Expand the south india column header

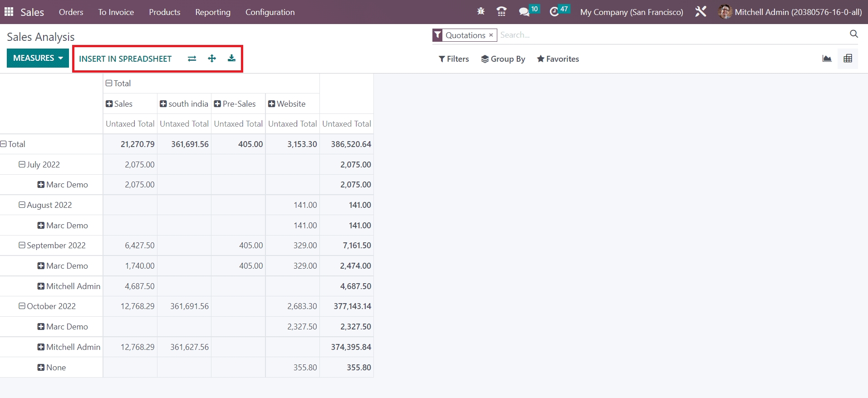pos(163,104)
